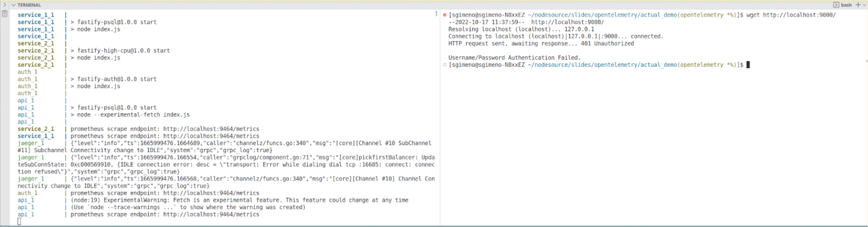Click '(opentelemetry *%)' branch in current prompt
The image size is (868, 227).
point(707,65)
